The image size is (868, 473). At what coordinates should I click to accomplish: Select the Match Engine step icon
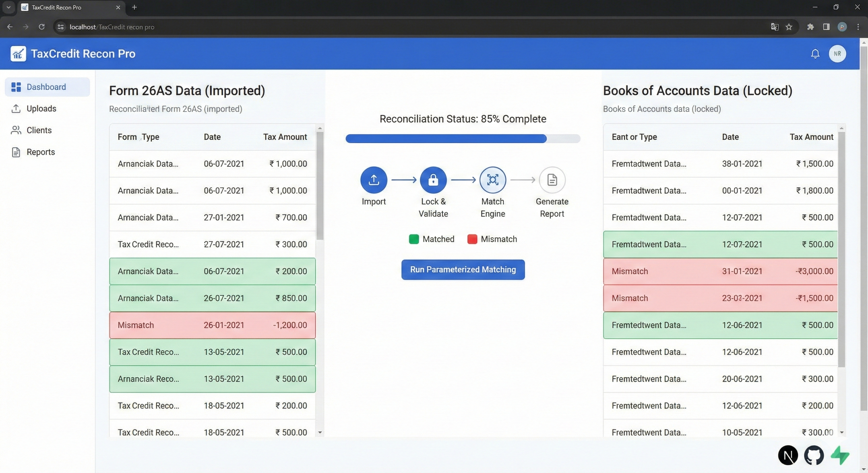[x=492, y=180]
